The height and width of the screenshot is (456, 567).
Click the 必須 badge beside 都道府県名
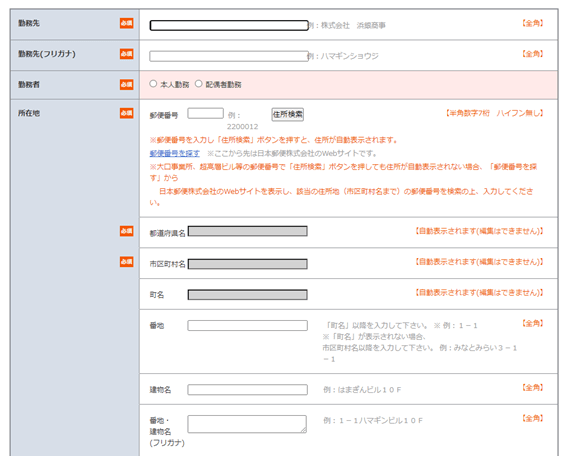(127, 231)
